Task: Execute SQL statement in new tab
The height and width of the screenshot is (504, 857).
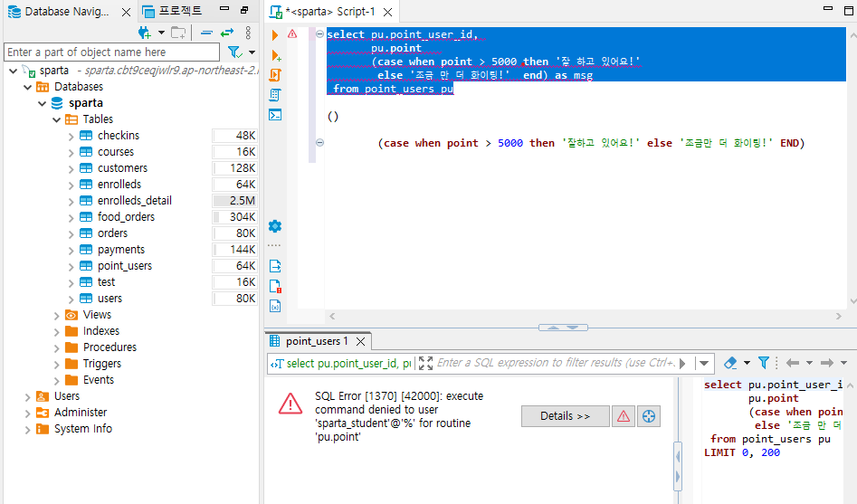Action: tap(276, 55)
